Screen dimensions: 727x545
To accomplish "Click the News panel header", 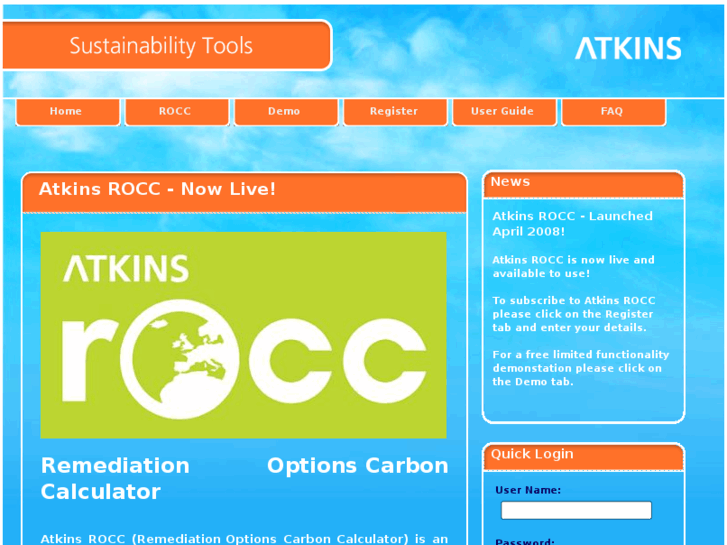I will point(583,184).
